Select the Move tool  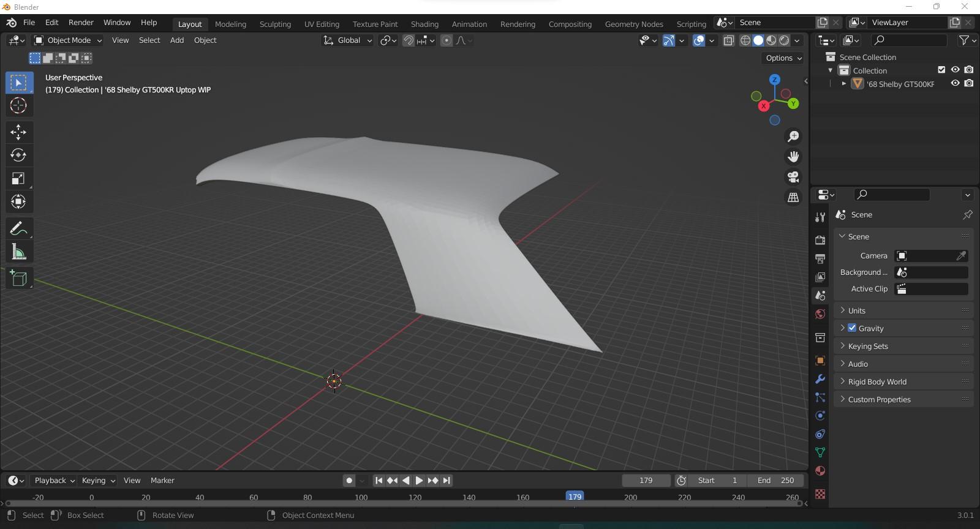pos(19,132)
